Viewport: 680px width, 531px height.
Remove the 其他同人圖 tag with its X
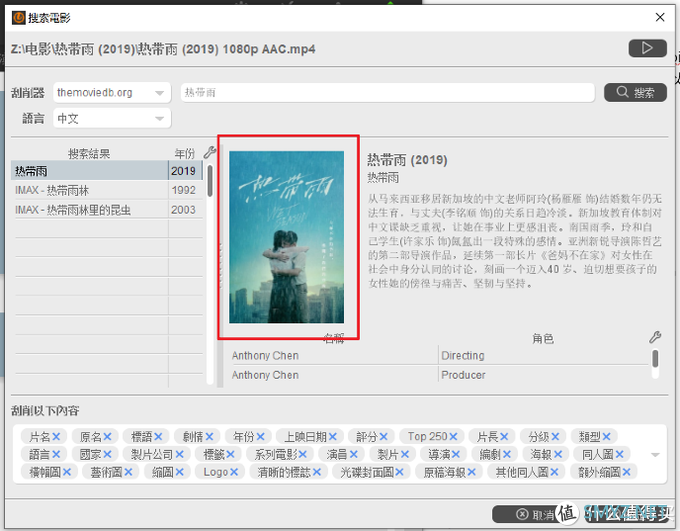point(554,472)
